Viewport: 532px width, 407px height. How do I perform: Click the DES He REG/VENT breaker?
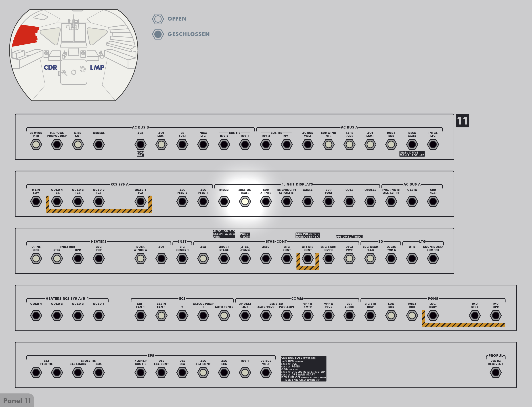pos(495,372)
